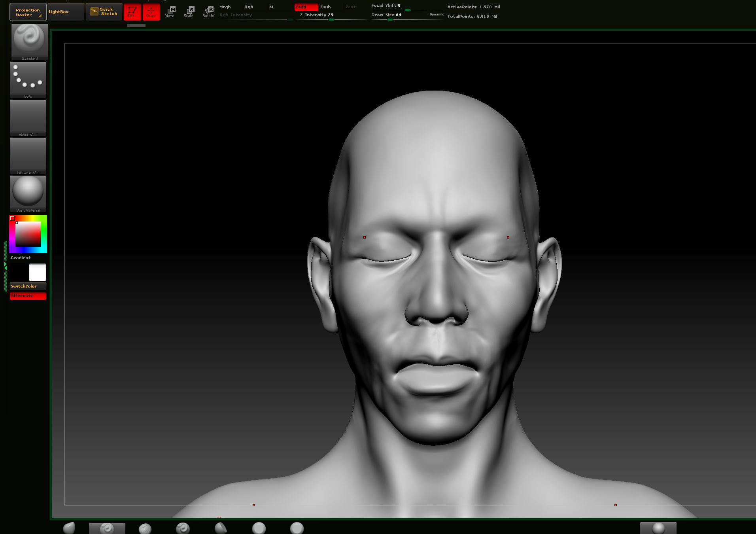
Task: Select the material sphere on bottom-right shelf
Action: click(x=658, y=528)
